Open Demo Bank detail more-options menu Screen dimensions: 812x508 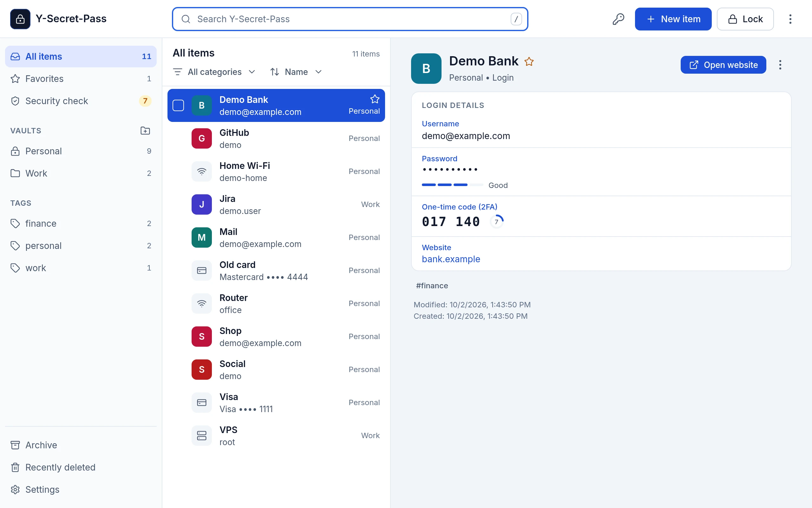pyautogui.click(x=780, y=65)
